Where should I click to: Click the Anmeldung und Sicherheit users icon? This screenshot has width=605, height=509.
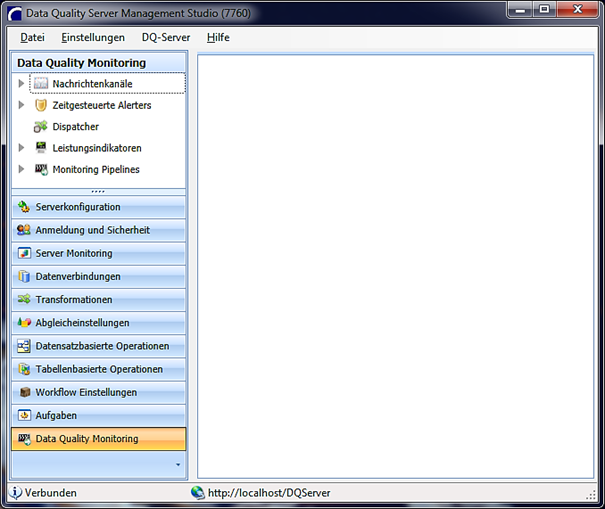click(x=24, y=230)
